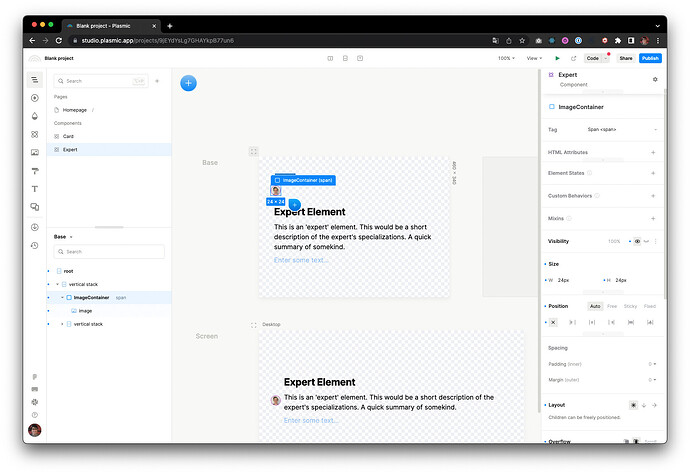Open the version history clock icon
Screen dimensions: 690x474
click(35, 245)
